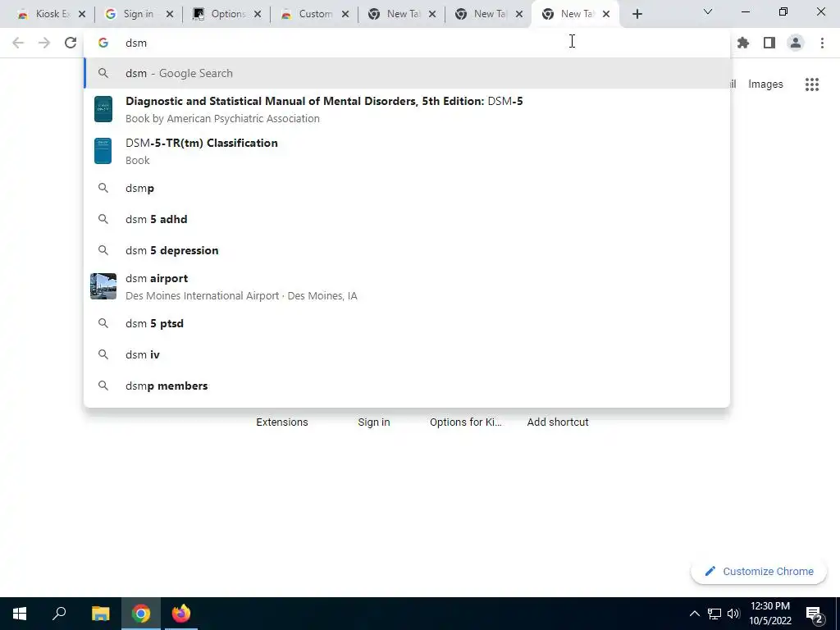The height and width of the screenshot is (630, 840).
Task: Click the magnifier icon beside 'dsmp'
Action: 103,188
